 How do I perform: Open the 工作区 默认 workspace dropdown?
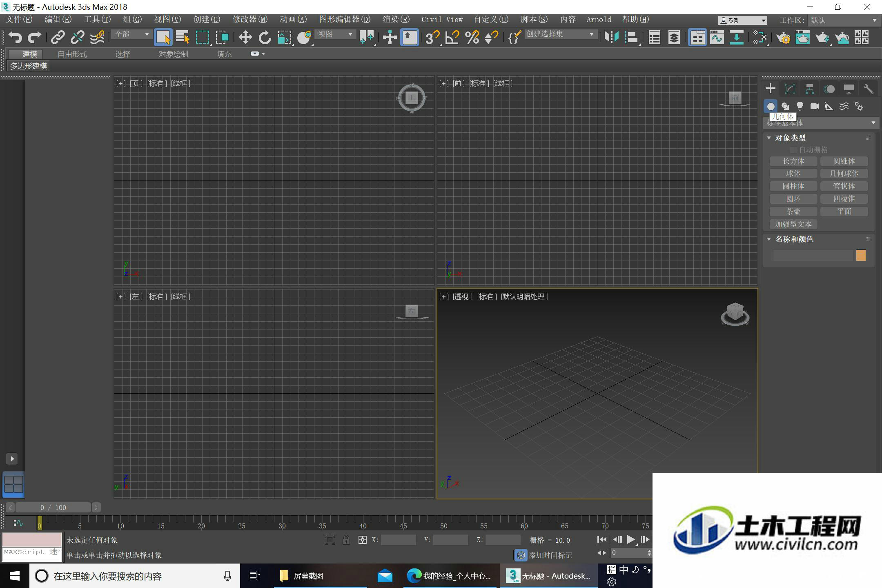click(x=844, y=20)
